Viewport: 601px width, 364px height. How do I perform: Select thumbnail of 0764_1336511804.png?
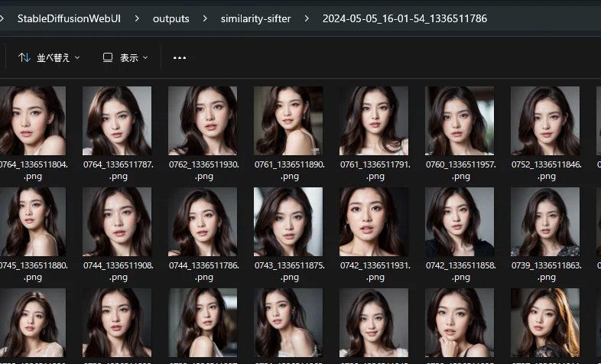click(33, 121)
